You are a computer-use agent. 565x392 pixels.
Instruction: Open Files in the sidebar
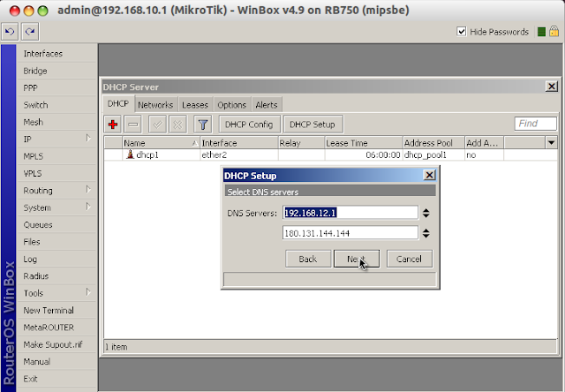[56, 242]
